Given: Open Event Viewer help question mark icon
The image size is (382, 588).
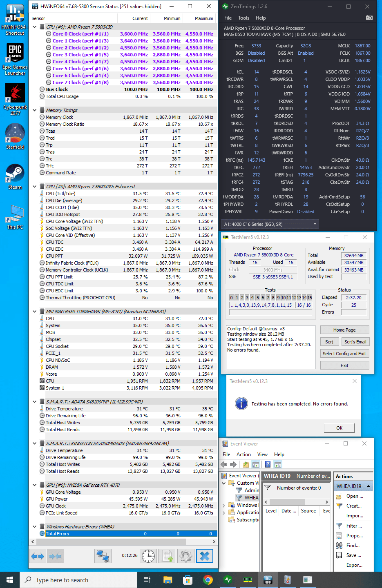Looking at the screenshot, I should tap(268, 464).
